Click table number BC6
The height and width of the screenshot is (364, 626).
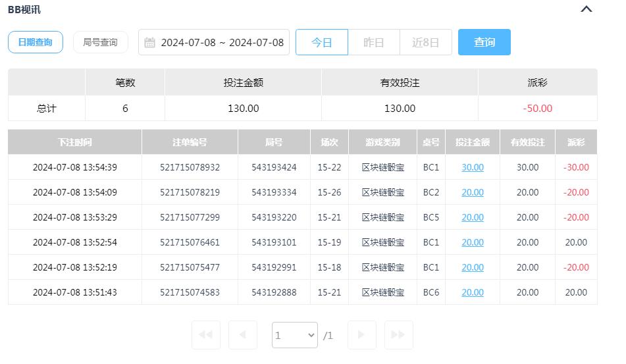tap(431, 292)
